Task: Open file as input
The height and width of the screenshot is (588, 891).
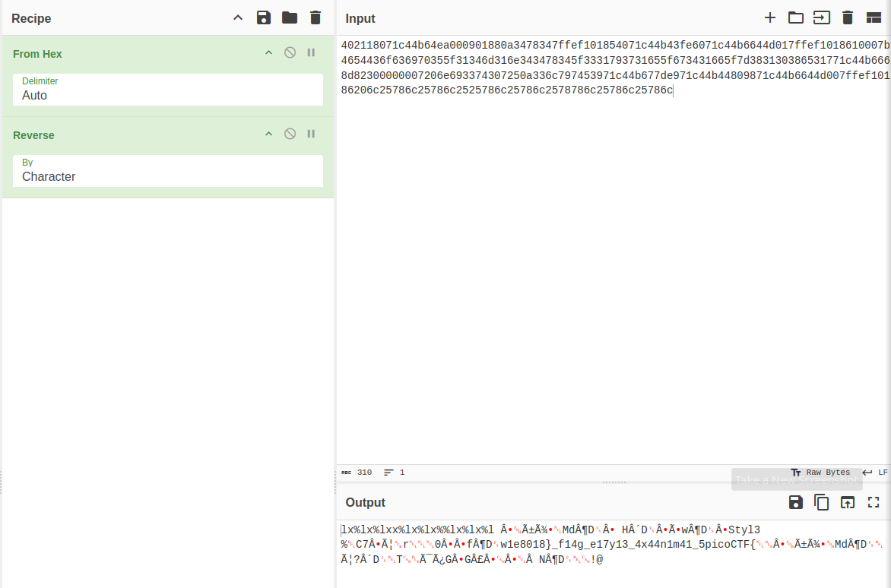Action: (822, 17)
